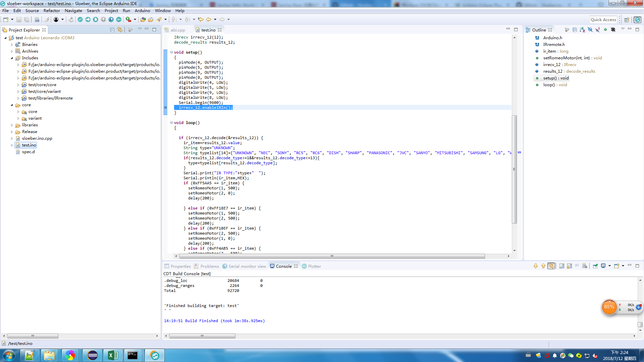Toggle Scroll Lock icon in Console

[x=570, y=266]
